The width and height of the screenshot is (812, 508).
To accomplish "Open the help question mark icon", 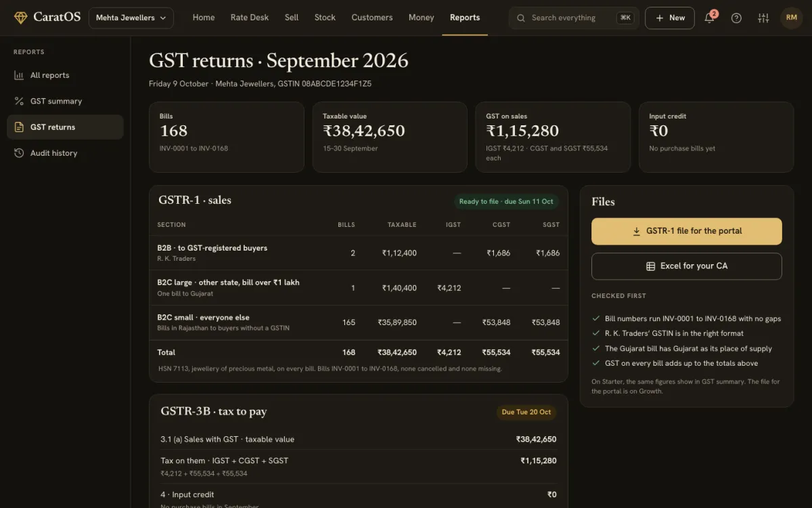I will tap(736, 18).
